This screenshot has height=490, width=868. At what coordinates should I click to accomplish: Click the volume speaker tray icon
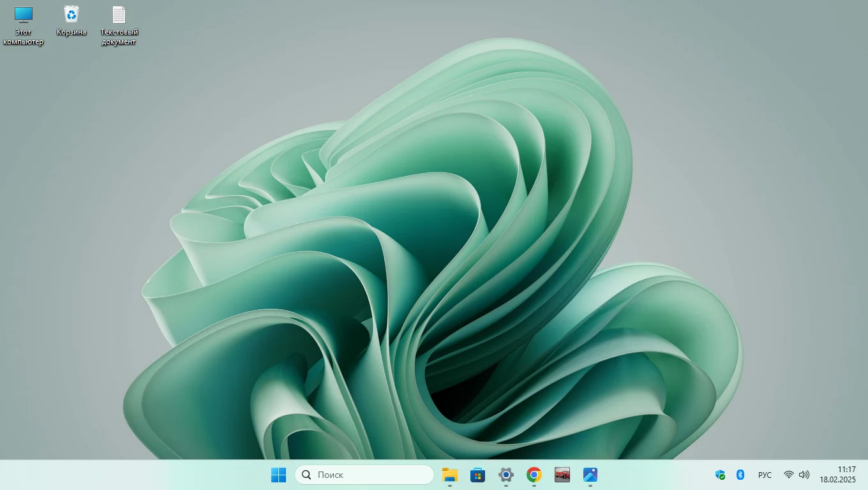pyautogui.click(x=804, y=475)
